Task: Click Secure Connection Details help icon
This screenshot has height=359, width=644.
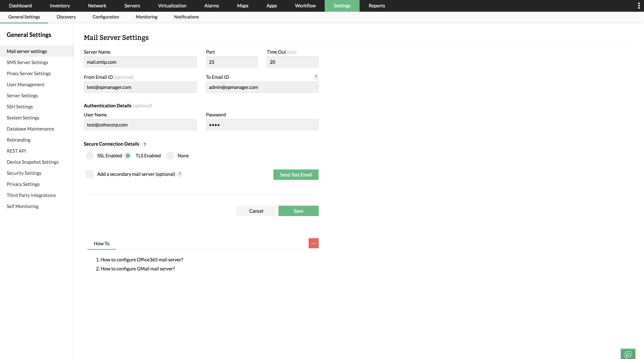Action: tap(145, 144)
